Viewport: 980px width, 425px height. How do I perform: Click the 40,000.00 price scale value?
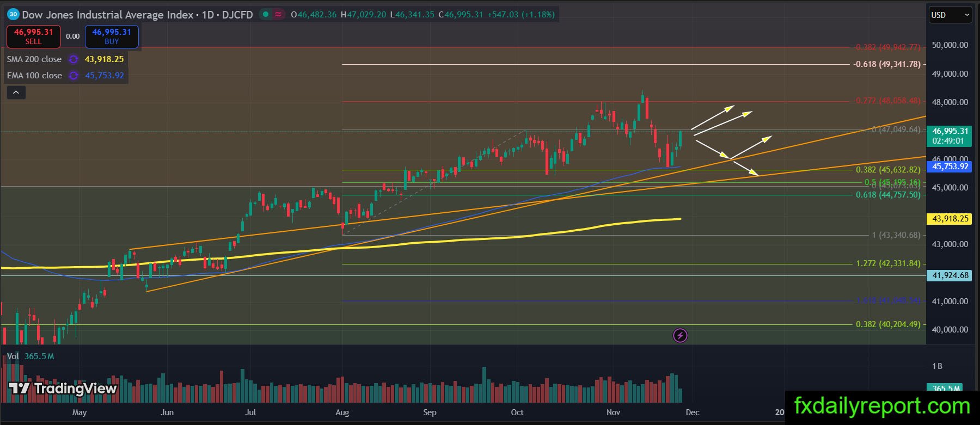click(x=950, y=330)
